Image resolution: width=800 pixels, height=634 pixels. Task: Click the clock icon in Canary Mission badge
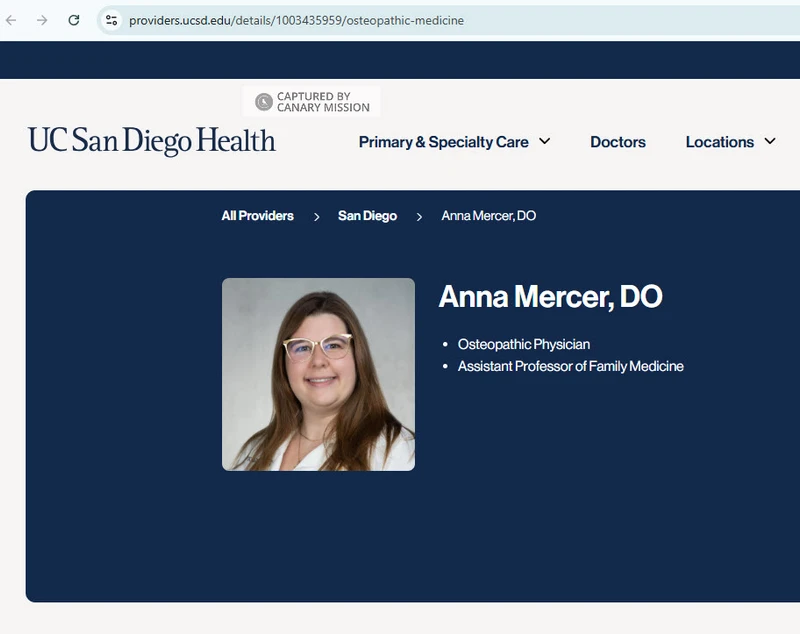coord(264,102)
